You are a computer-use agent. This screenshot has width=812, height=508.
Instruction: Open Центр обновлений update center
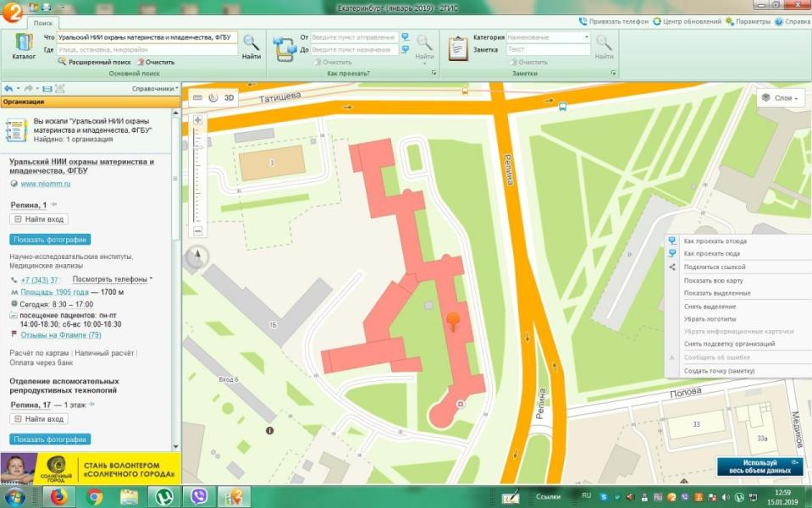coord(692,21)
